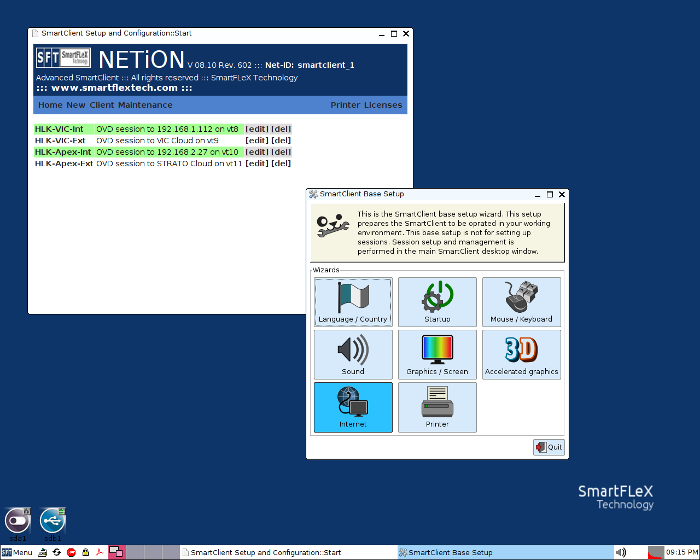The height and width of the screenshot is (560, 700).
Task: Edit the HLK-VIC-Int session
Action: coord(257,129)
